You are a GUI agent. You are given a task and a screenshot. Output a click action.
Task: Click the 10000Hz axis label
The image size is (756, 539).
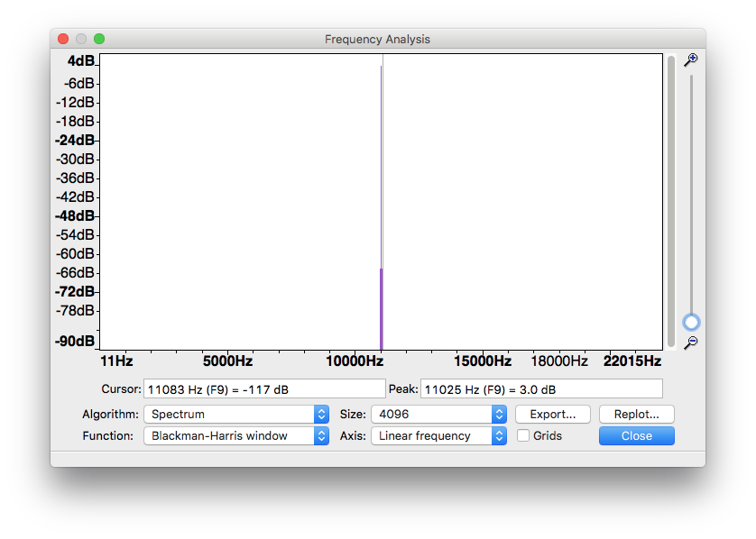coord(355,361)
